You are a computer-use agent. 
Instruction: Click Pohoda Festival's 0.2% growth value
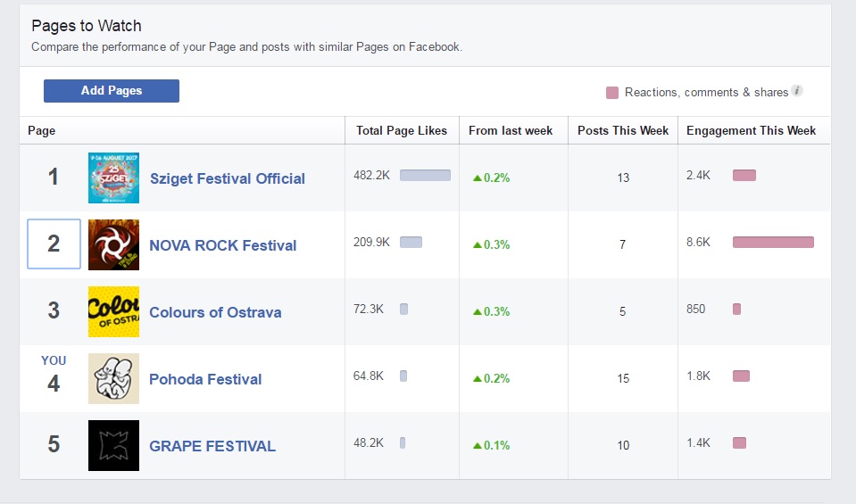491,378
